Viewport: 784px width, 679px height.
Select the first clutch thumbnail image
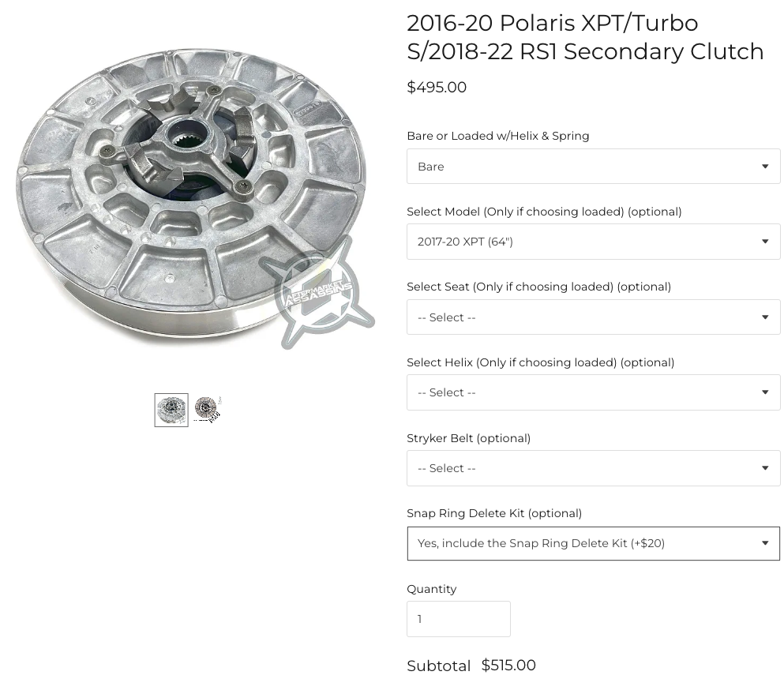pyautogui.click(x=171, y=410)
